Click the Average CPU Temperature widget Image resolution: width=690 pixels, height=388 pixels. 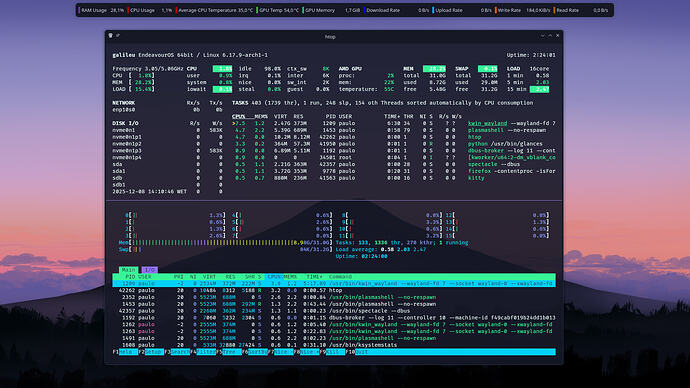(215, 10)
